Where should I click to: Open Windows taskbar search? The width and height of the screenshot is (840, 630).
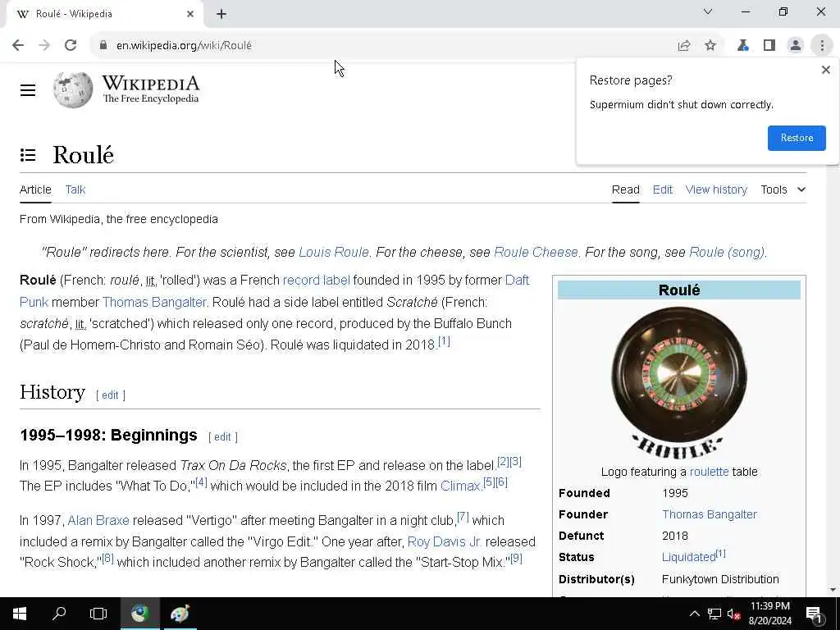pos(59,614)
